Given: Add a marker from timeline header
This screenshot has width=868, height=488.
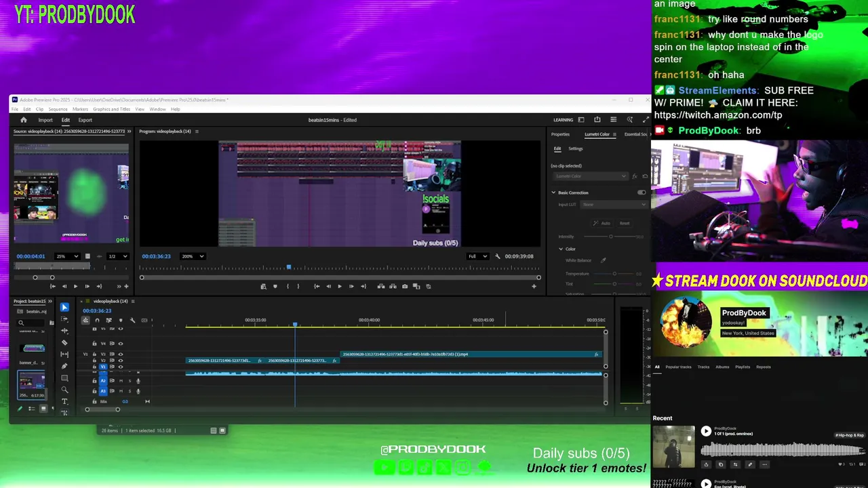Looking at the screenshot, I should coord(121,320).
